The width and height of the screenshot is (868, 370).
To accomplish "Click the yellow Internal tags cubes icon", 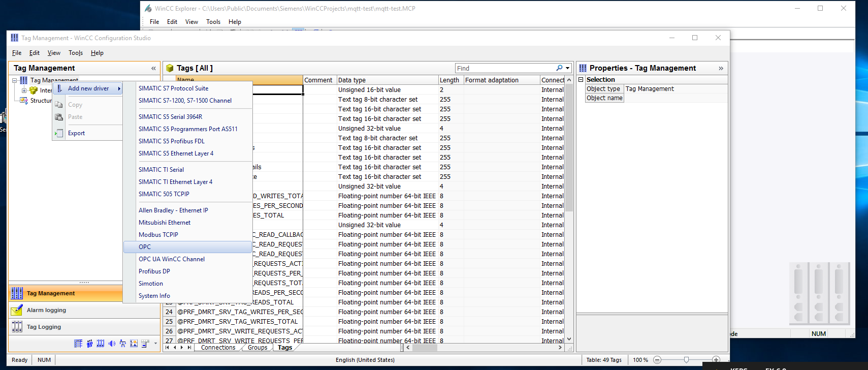I will [34, 90].
